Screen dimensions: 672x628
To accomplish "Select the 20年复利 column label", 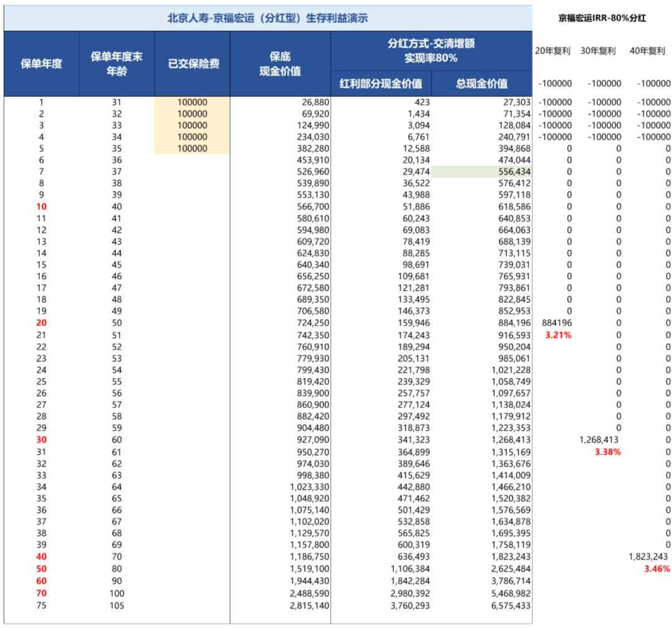I will (553, 51).
